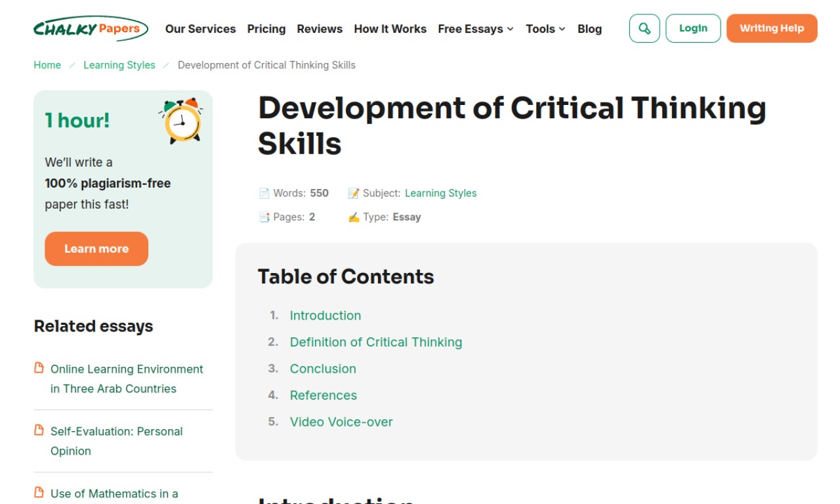Click the word count value 550
Image resolution: width=840 pixels, height=504 pixels.
coord(319,193)
